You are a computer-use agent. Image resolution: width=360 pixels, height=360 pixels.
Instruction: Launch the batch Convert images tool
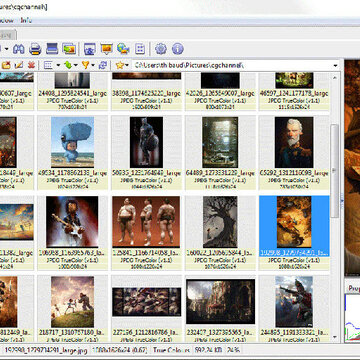point(69,49)
